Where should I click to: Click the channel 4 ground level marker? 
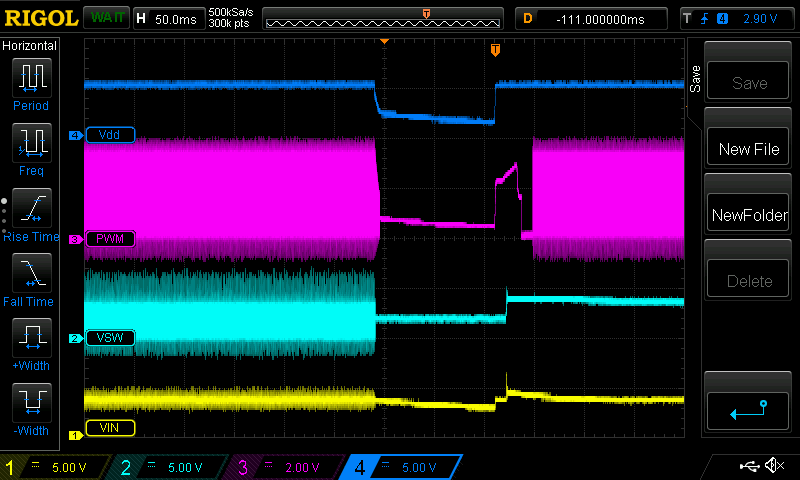(76, 135)
